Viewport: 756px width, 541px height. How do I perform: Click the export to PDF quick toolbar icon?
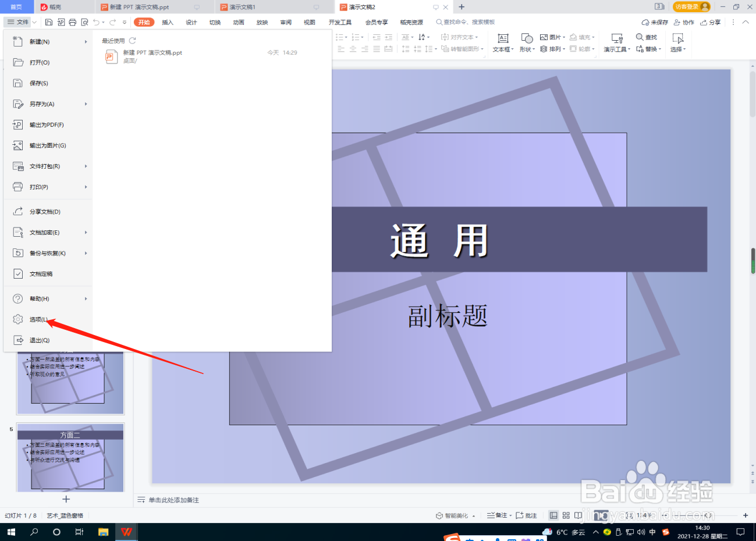(x=61, y=22)
